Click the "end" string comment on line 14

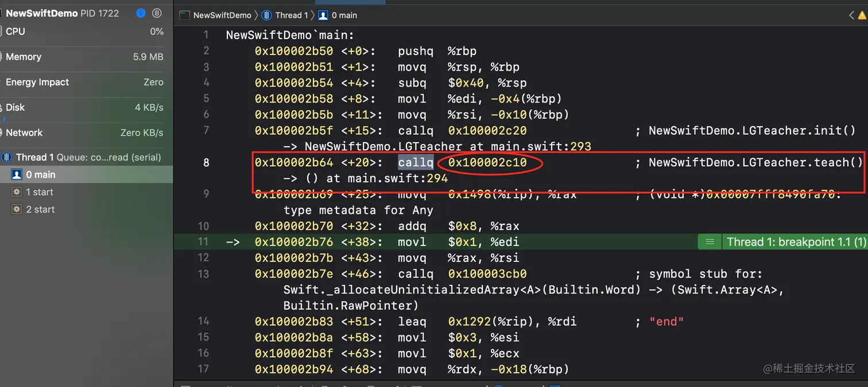[x=666, y=322]
